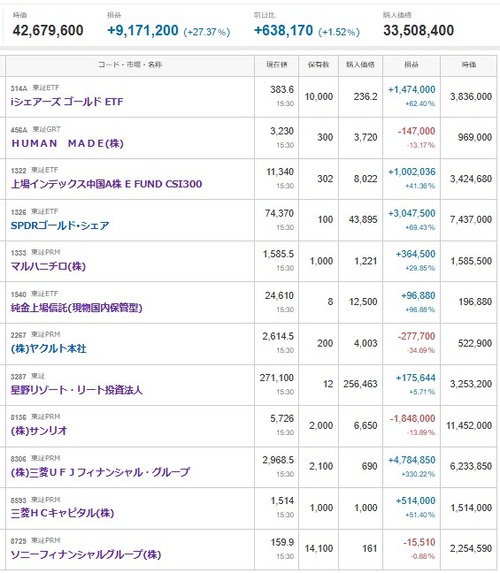Screen dimensions: 500x573
Task: Click the 時価 column header in table
Action: [469, 65]
